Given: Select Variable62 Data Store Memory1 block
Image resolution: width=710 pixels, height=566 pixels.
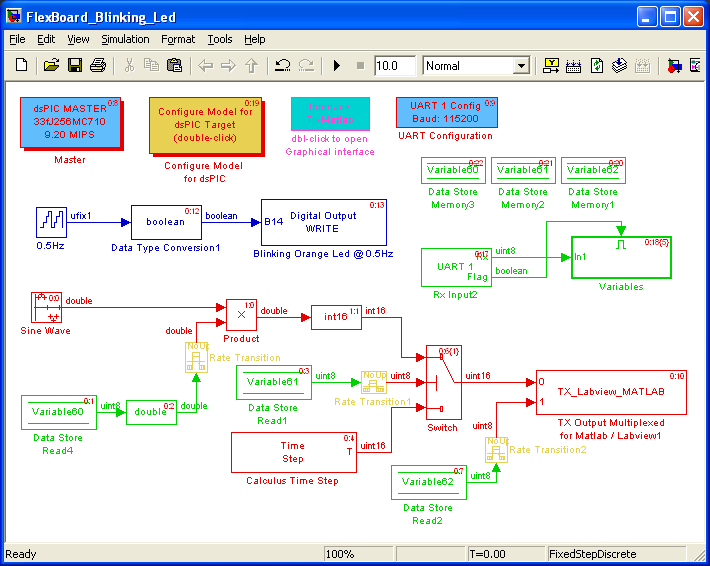Looking at the screenshot, I should point(594,170).
